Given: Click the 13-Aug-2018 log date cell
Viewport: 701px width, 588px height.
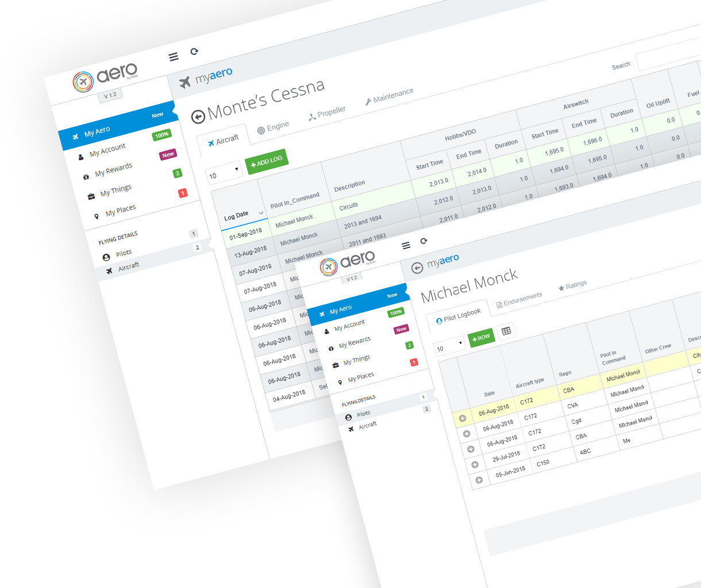Looking at the screenshot, I should click(x=251, y=252).
